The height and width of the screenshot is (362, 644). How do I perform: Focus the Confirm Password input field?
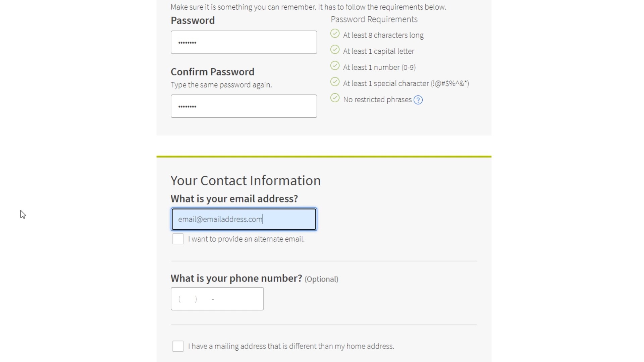(x=244, y=106)
